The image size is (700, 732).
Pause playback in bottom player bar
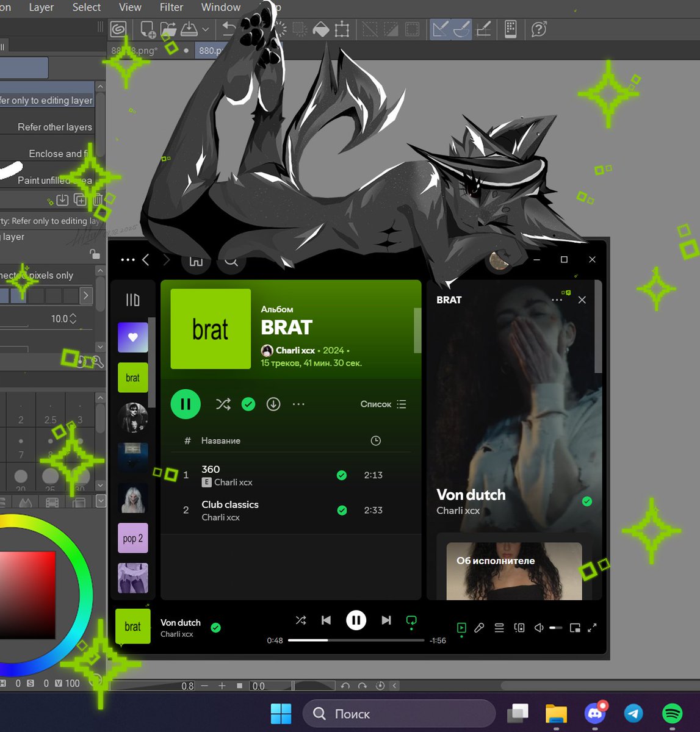(x=356, y=620)
